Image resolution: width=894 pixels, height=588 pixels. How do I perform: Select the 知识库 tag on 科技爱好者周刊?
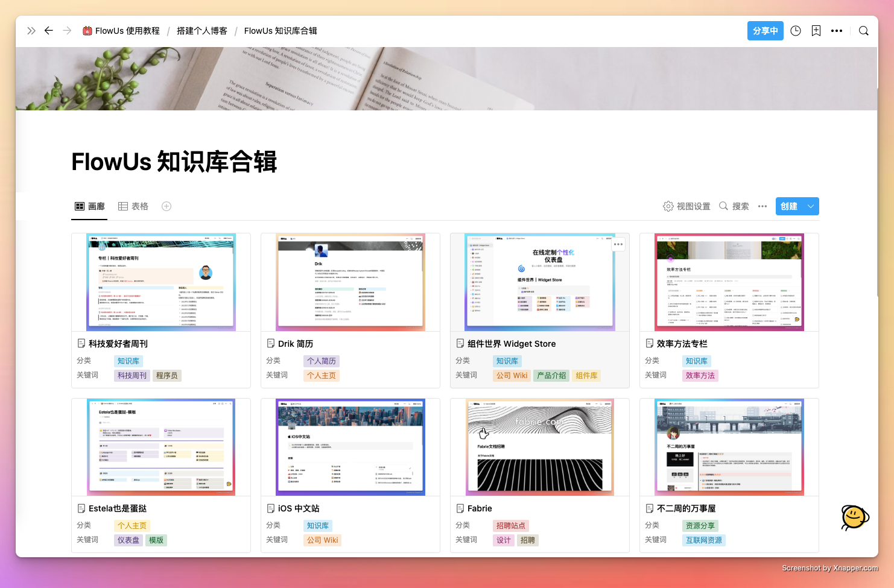click(128, 361)
